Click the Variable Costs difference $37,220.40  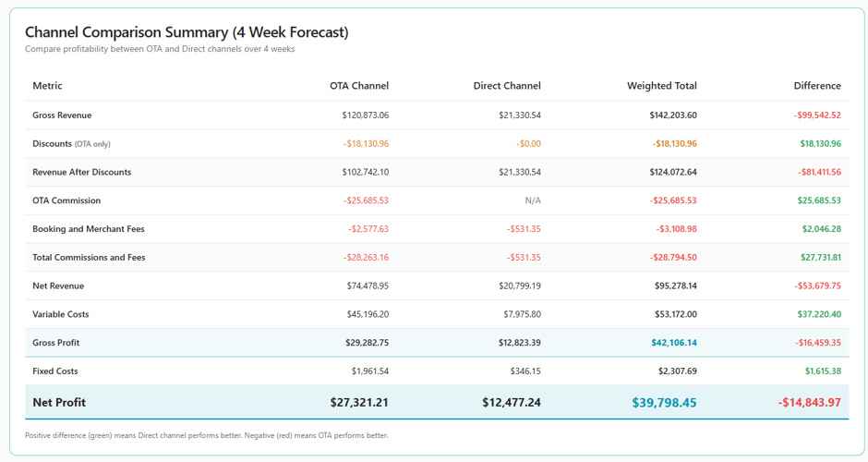(x=817, y=314)
